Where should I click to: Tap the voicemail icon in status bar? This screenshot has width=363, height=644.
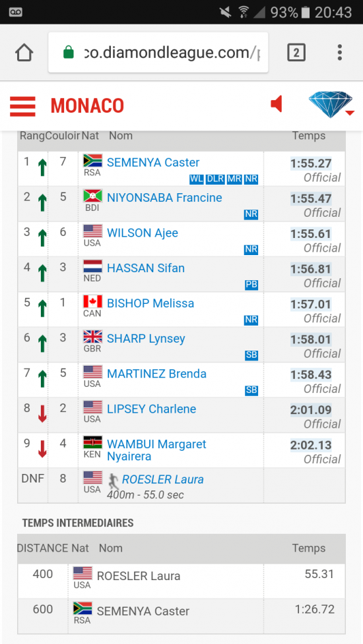coord(16,12)
